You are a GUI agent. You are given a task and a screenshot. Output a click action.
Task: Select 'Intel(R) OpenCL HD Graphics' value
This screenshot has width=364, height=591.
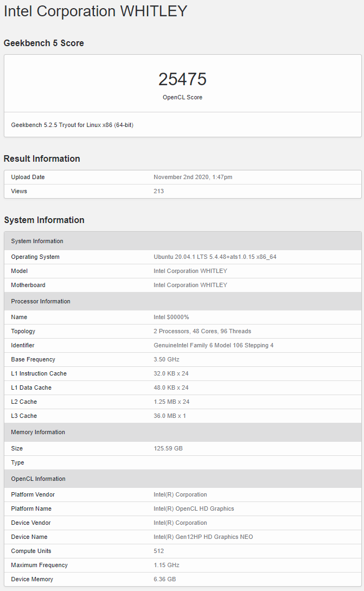[x=194, y=509]
